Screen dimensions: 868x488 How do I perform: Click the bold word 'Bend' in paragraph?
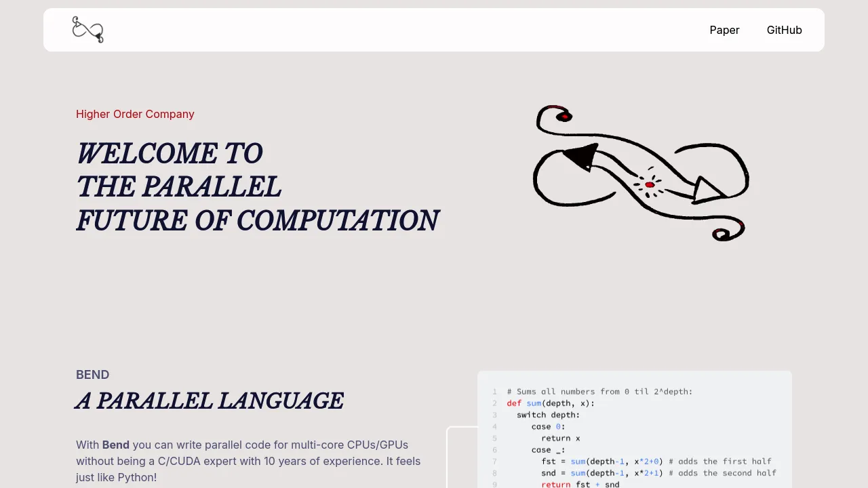pos(116,445)
